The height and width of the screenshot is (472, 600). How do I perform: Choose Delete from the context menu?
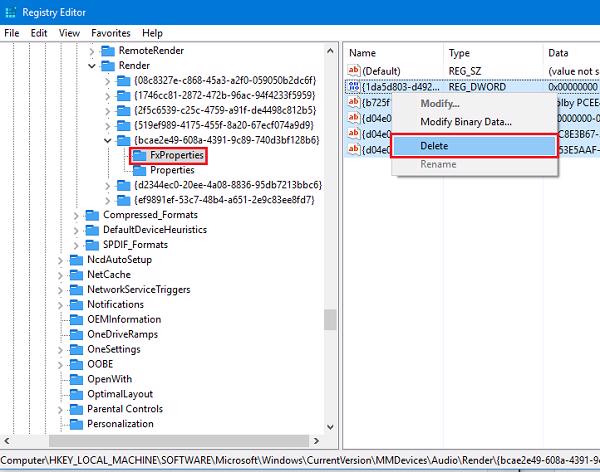(434, 146)
